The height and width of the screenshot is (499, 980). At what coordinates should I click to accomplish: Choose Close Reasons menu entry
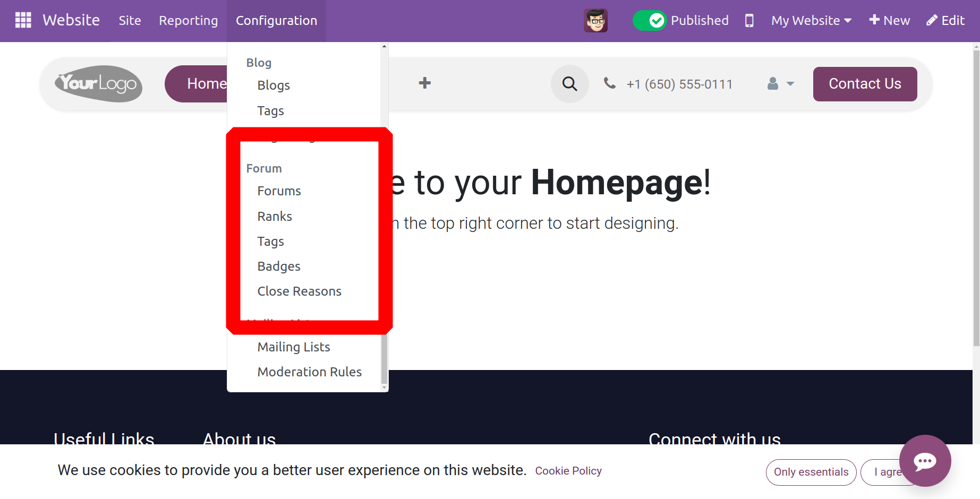pyautogui.click(x=299, y=291)
